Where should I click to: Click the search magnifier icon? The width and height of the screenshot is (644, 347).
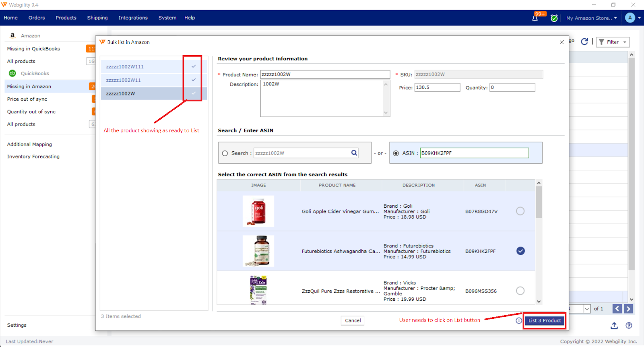[354, 153]
